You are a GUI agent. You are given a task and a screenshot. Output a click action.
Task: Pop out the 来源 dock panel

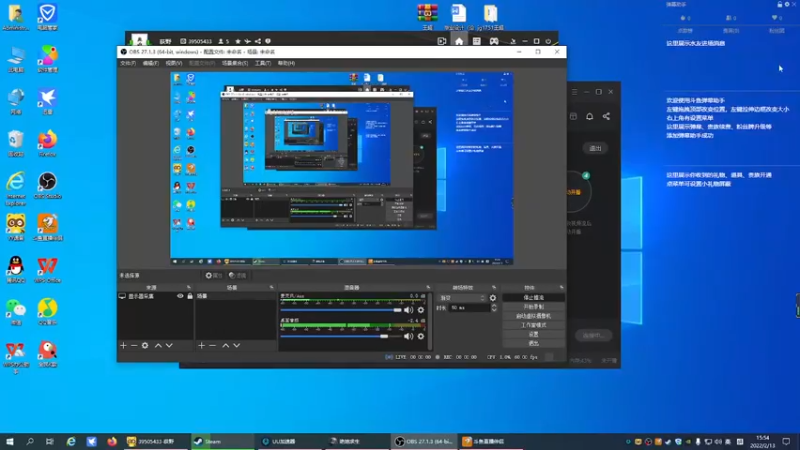click(189, 288)
